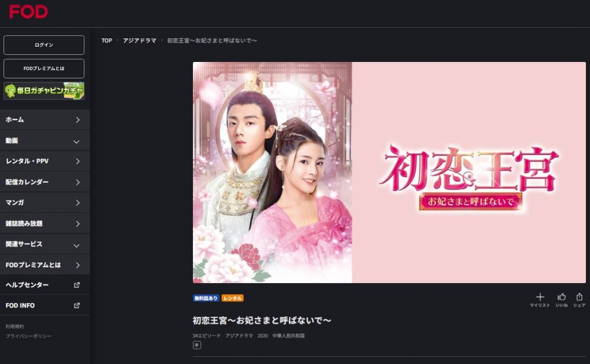This screenshot has width=590, height=364.
Task: Click external link icon beside ヘルプセンター
Action: coord(77,285)
